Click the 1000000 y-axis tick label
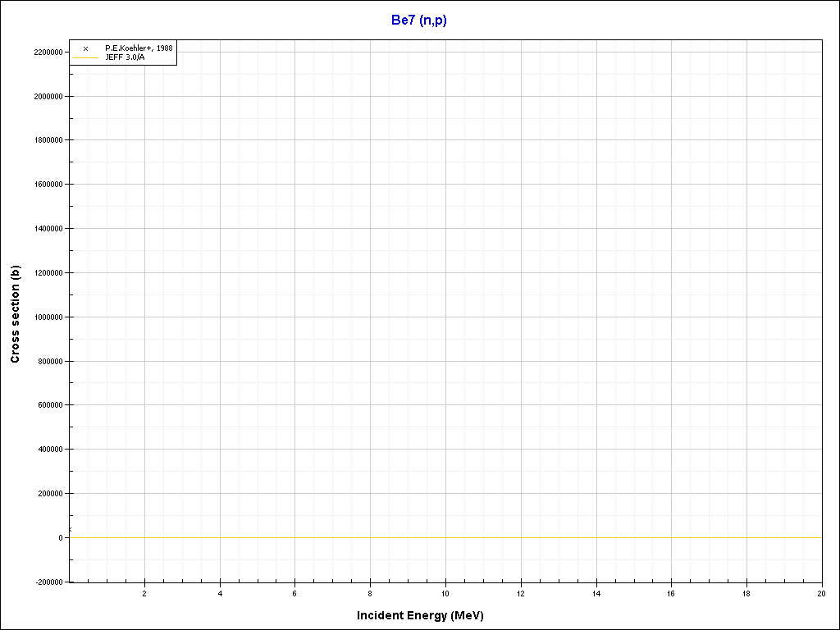Screen dimensions: 840x630 pos(46,317)
